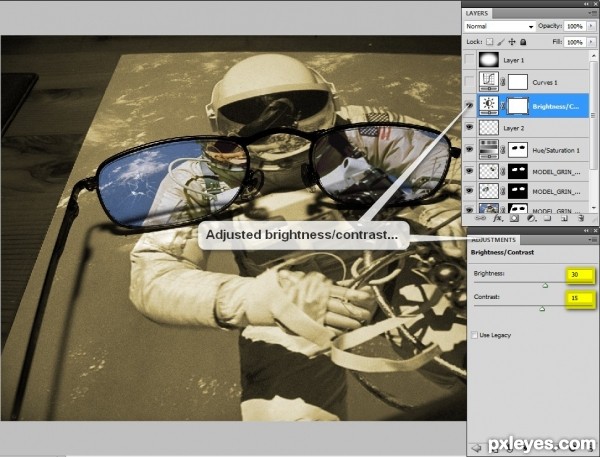Click the Brightness slider handle
This screenshot has width=600, height=457.
tap(545, 285)
